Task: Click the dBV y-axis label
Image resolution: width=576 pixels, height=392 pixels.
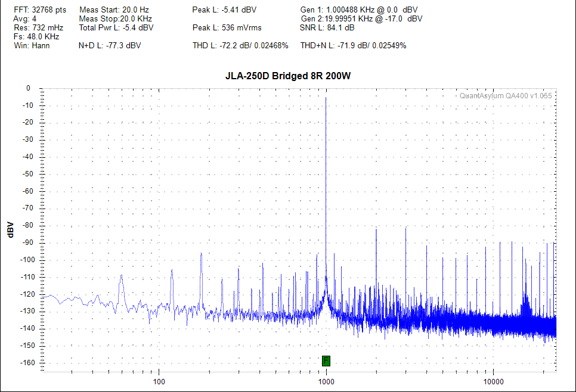Action: (10, 230)
